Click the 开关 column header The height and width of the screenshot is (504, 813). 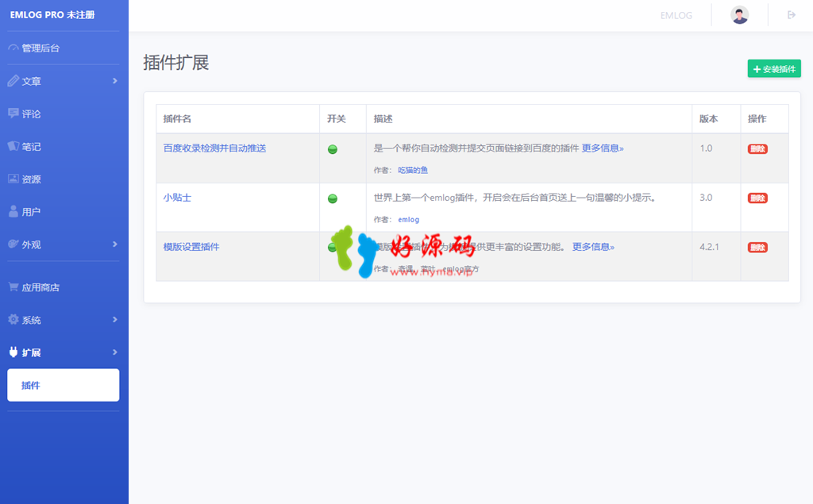(x=337, y=119)
